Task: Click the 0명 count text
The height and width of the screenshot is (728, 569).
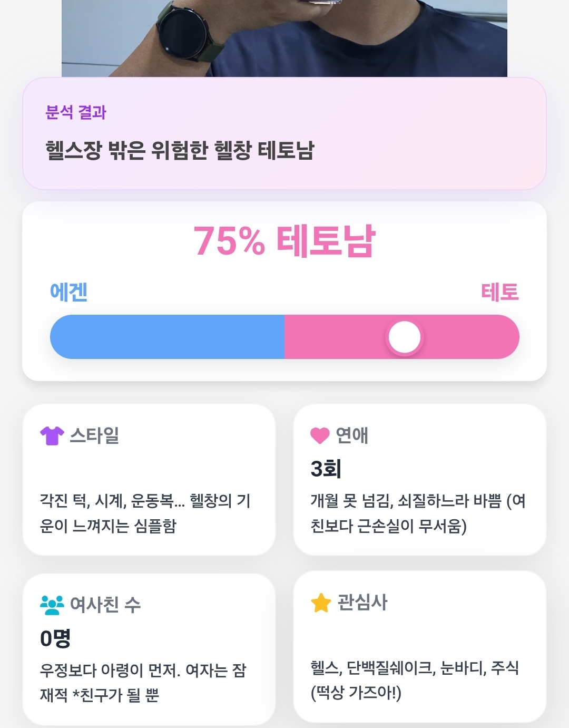Action: 55,638
